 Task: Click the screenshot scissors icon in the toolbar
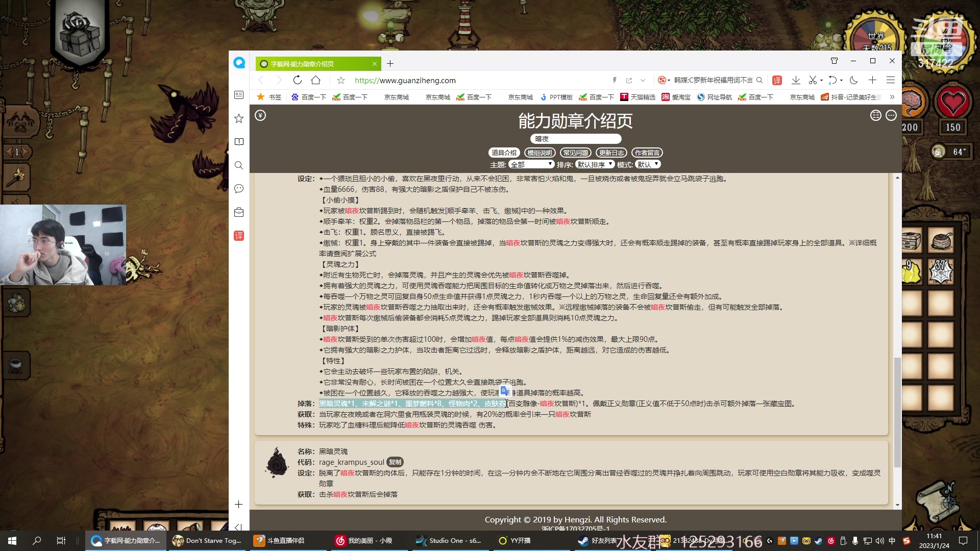(813, 80)
